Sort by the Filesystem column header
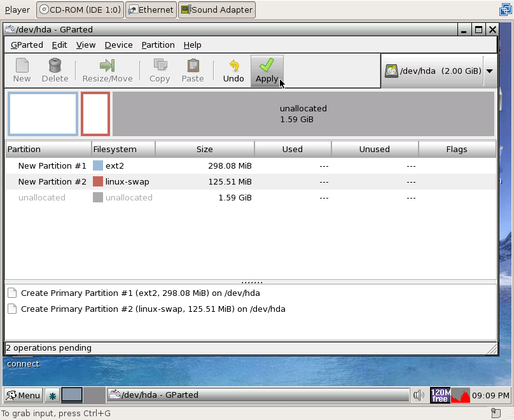The width and height of the screenshot is (514, 420). click(x=123, y=149)
